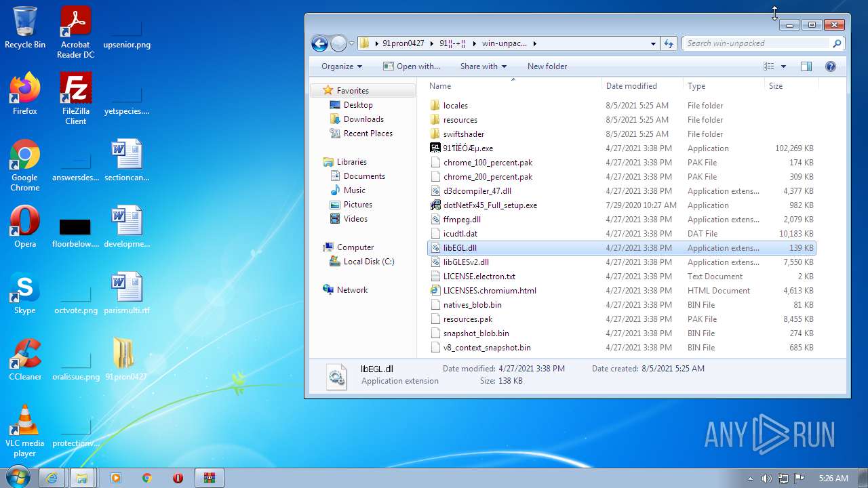Image resolution: width=868 pixels, height=488 pixels.
Task: Select Network in navigation pane
Action: [x=352, y=290]
